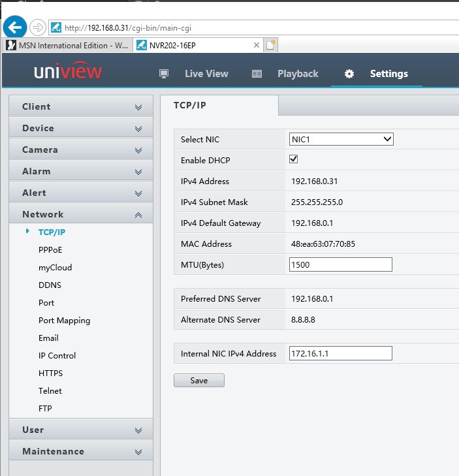
Task: Click the NVR202-16EP tab favicon
Action: pyautogui.click(x=141, y=45)
